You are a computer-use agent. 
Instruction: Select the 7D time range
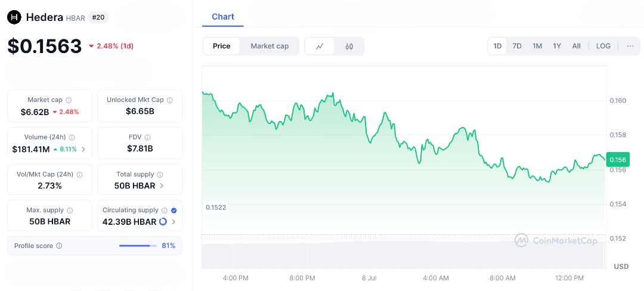pos(517,46)
